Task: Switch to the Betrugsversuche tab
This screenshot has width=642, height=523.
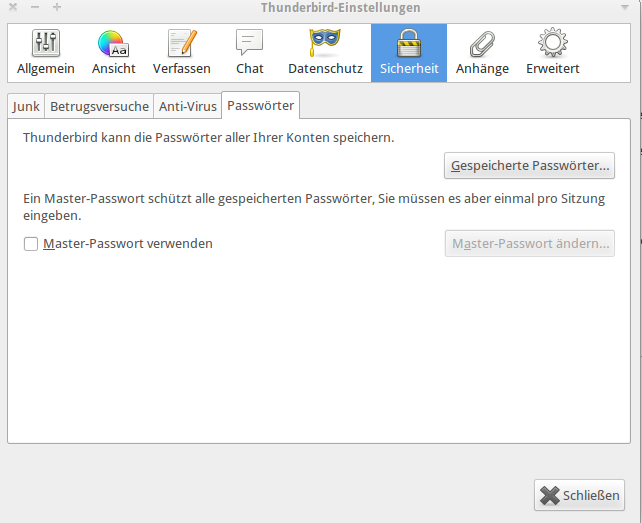Action: tap(99, 106)
